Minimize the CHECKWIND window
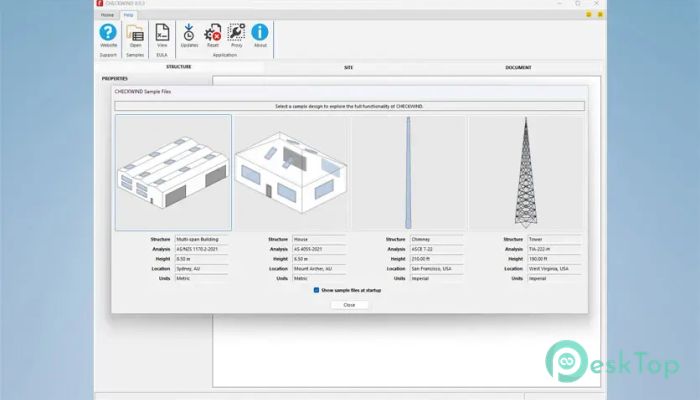Screen dimensions: 700x400 [x=560, y=3]
